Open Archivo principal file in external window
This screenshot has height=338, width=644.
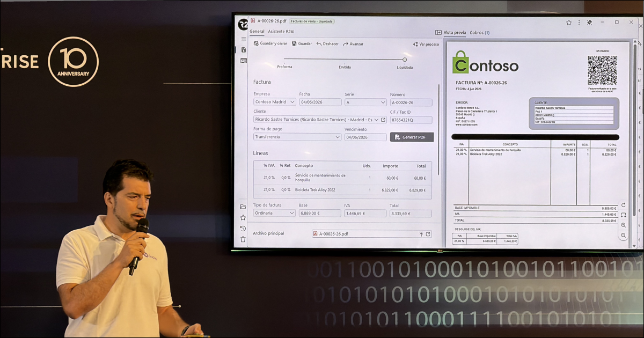(428, 234)
